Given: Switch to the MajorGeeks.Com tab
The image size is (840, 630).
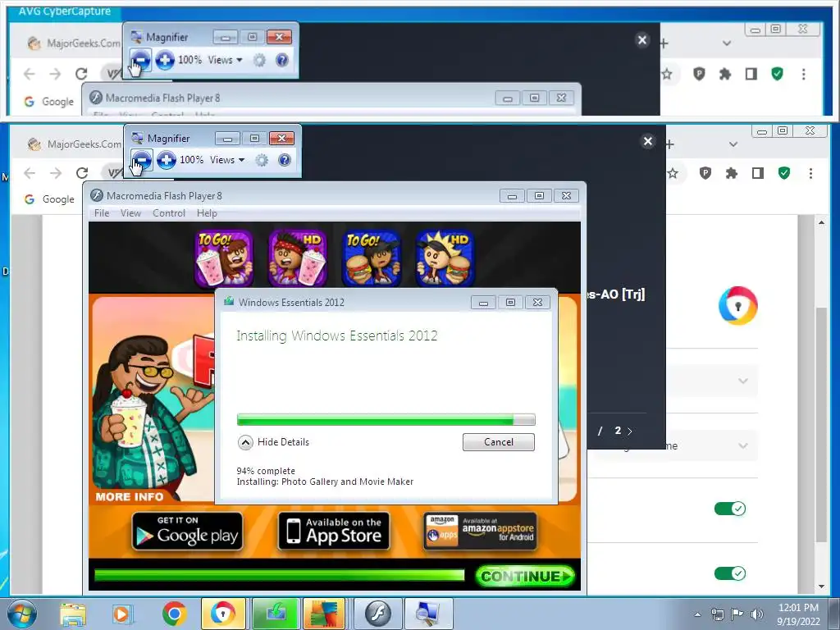Looking at the screenshot, I should [74, 144].
